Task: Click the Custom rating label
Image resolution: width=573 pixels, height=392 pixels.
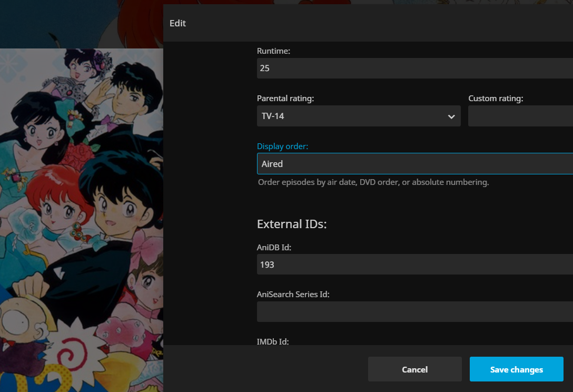Action: (x=496, y=99)
